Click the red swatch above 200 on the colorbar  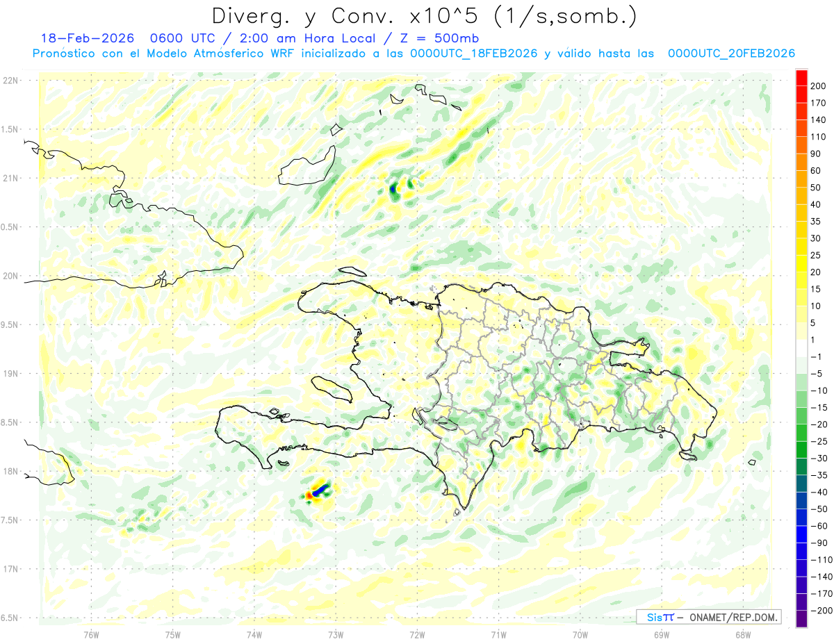click(x=801, y=78)
